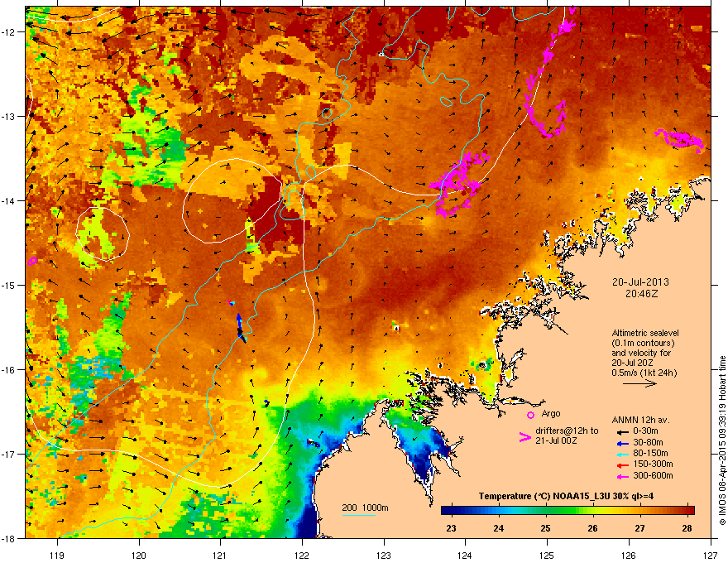
Task: Click the "300-600m" depth label
Action: tap(653, 476)
